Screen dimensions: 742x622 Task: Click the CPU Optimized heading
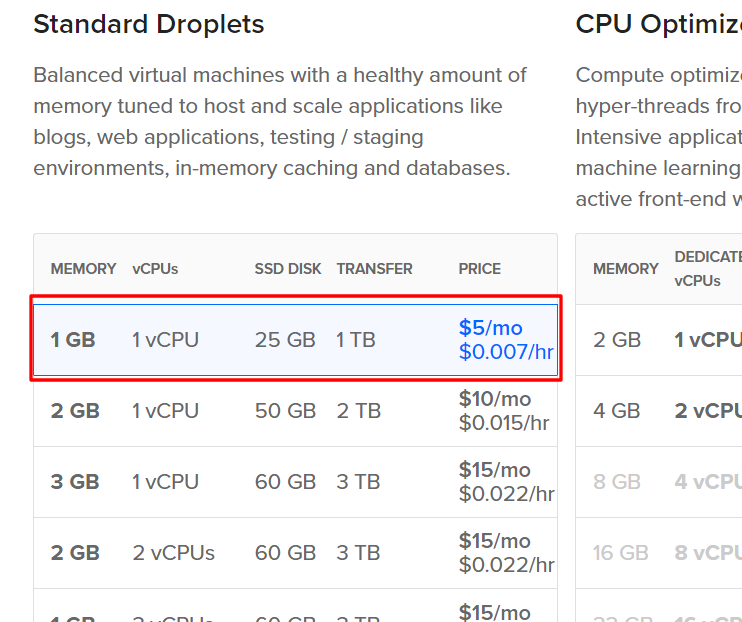click(x=659, y=24)
